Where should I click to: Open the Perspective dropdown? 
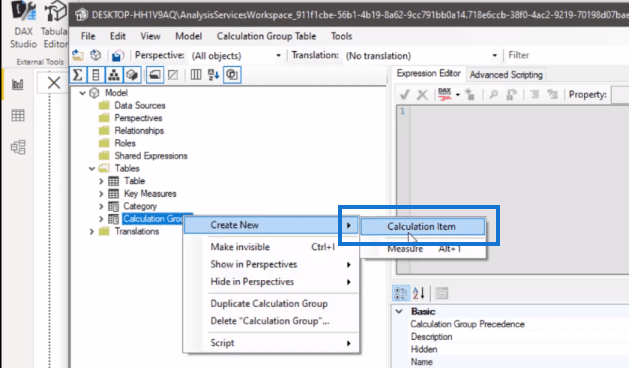(x=278, y=55)
